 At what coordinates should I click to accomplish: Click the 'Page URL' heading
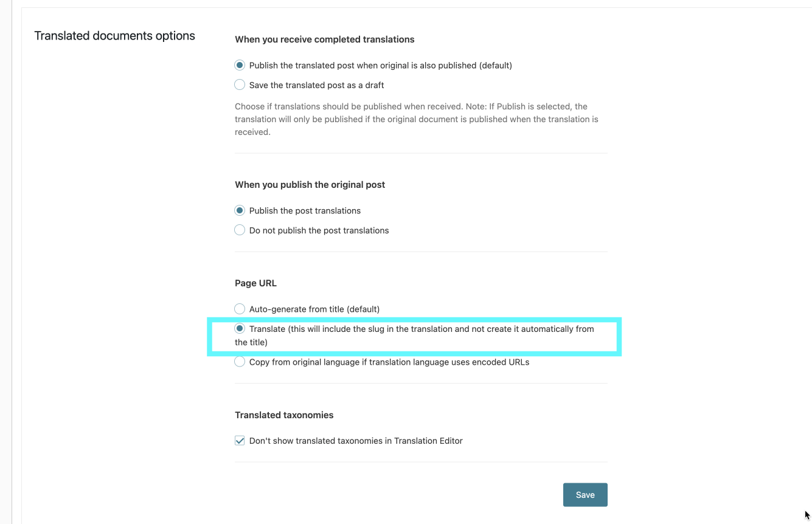[x=255, y=283]
